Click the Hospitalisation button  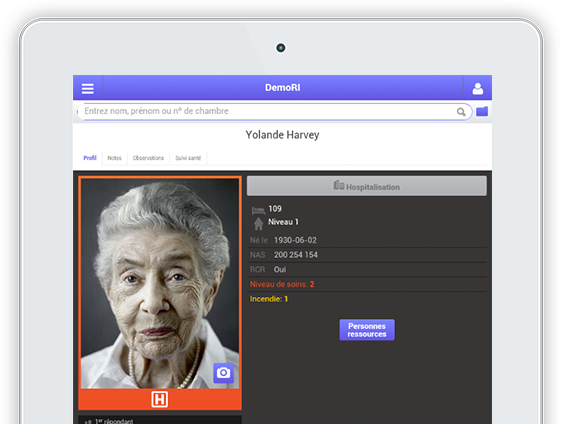tap(367, 186)
